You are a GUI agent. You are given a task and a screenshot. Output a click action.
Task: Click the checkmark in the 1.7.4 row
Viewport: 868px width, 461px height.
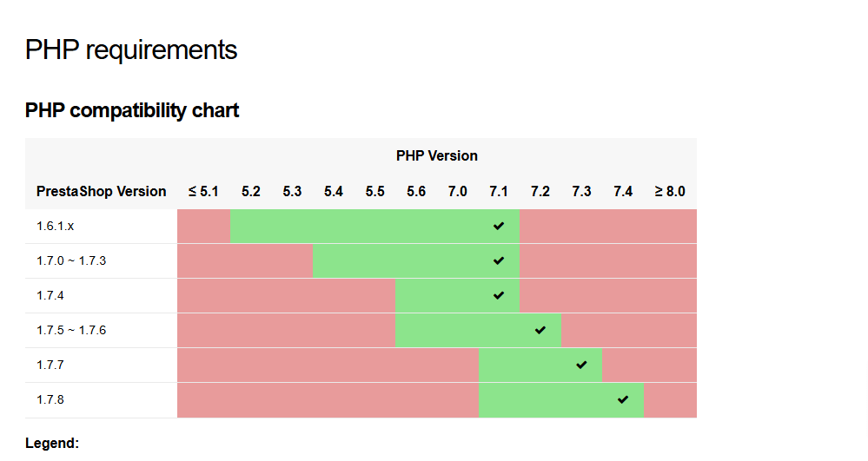pyautogui.click(x=499, y=295)
